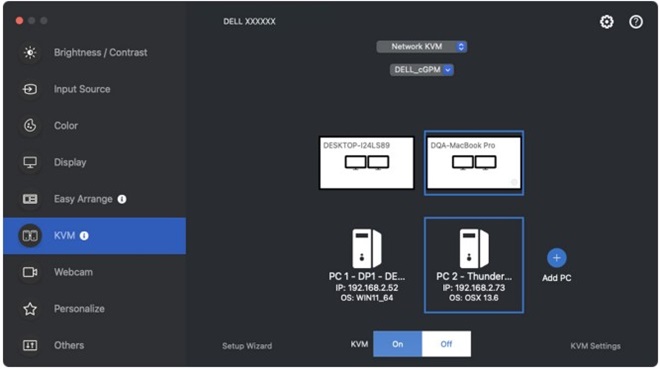The image size is (660, 369).
Task: Select the DQA-MacBook Pro display tile
Action: [474, 163]
